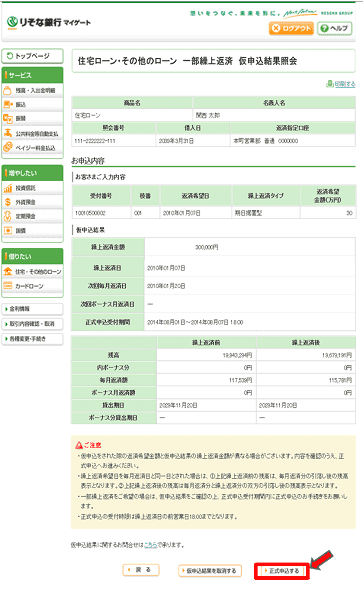Go to トップページ in the sidebar
This screenshot has width=363, height=591.
tap(32, 56)
